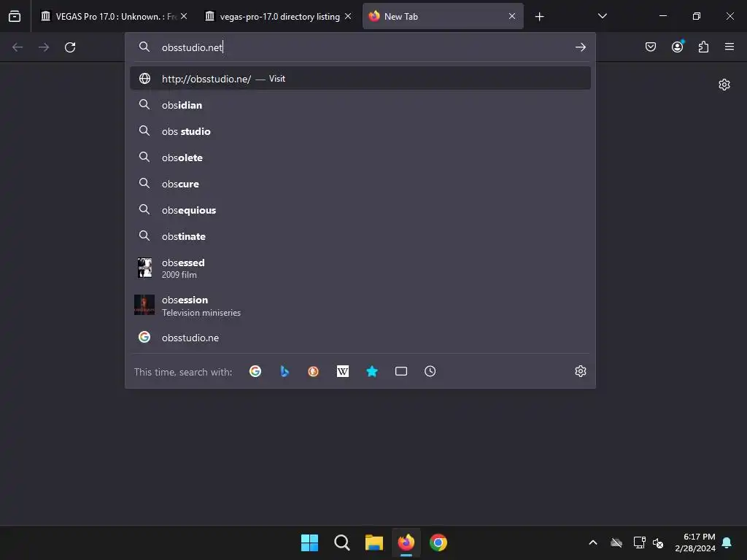Search this time with Bing
The width and height of the screenshot is (747, 560).
(x=285, y=371)
